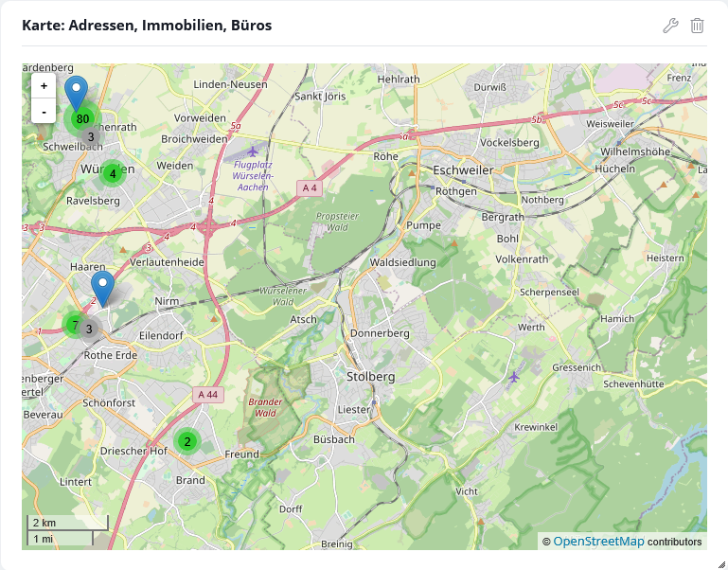Select the blue pin near Haaren
Screen dimensions: 728x570
click(x=102, y=287)
